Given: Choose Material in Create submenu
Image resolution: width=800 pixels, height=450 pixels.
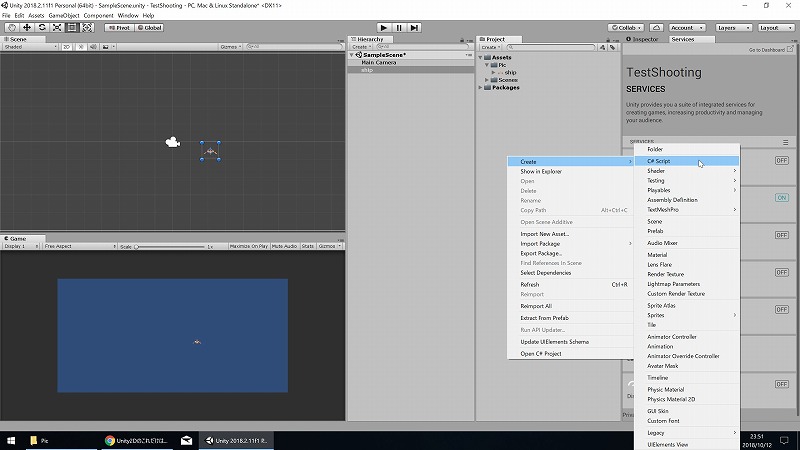Looking at the screenshot, I should pyautogui.click(x=687, y=255).
